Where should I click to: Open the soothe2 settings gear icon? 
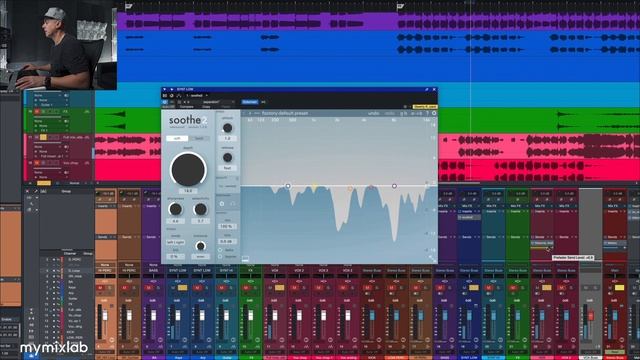pyautogui.click(x=434, y=113)
